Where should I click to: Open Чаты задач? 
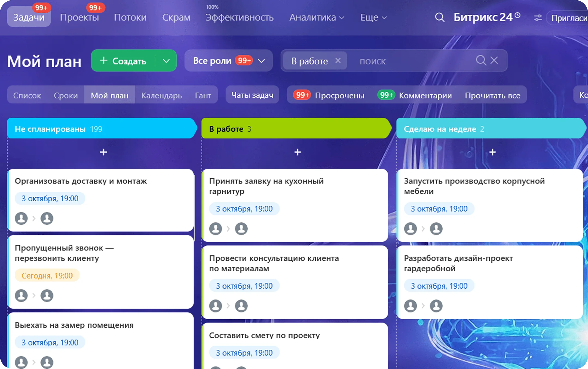tap(252, 95)
